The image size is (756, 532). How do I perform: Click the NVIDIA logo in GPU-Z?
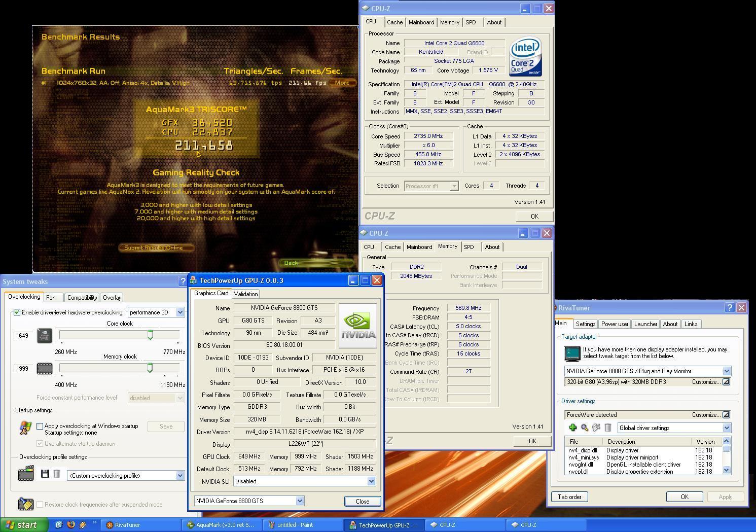click(358, 325)
